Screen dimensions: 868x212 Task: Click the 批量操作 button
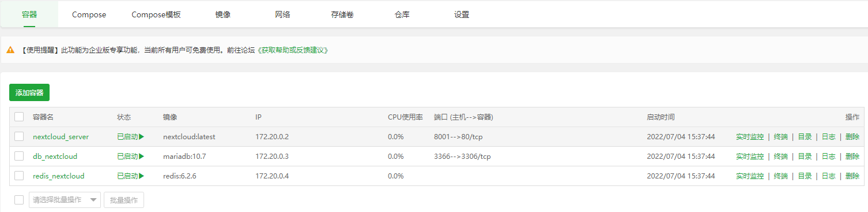(124, 200)
